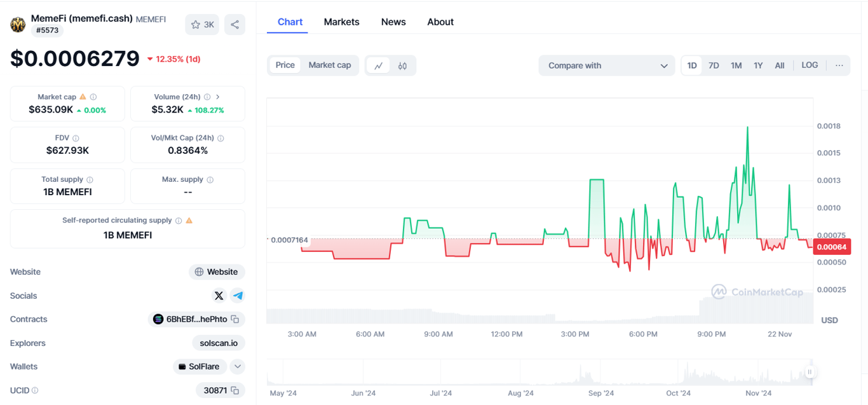Click the $635.09K market cap value
The image size is (868, 405).
(x=51, y=109)
